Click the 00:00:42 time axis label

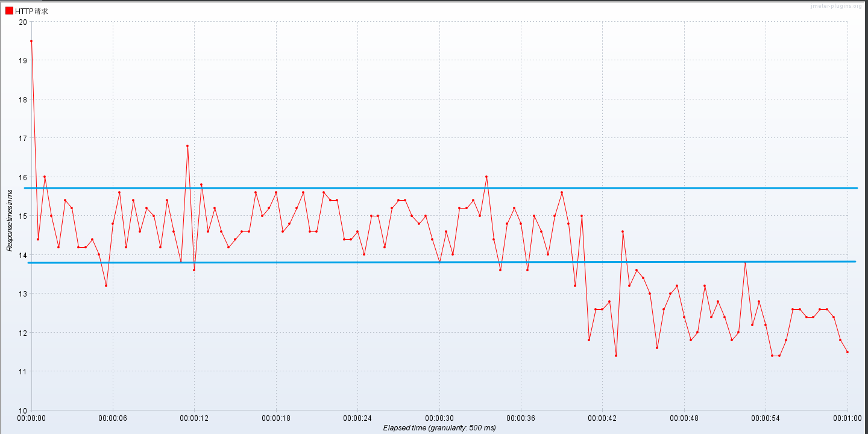[602, 418]
